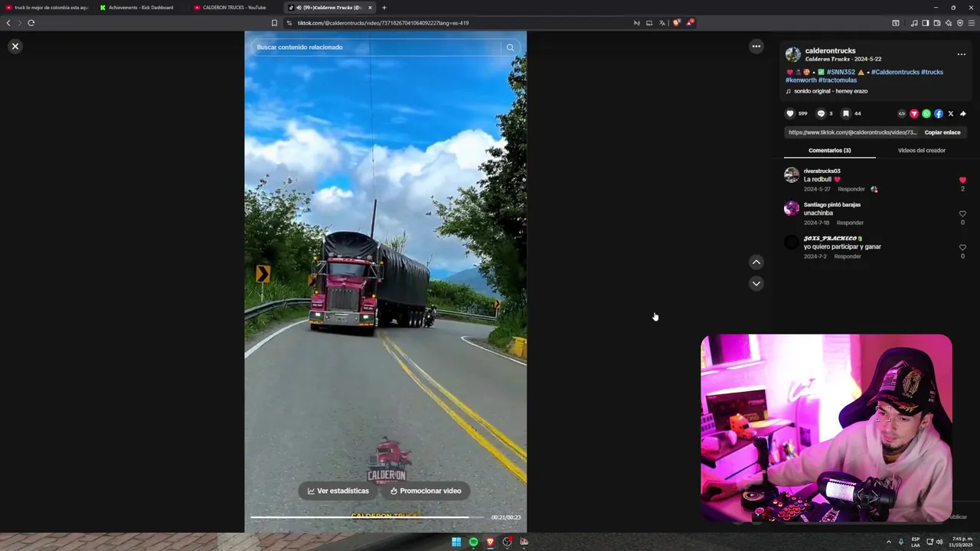The image size is (980, 551).
Task: Open the Brave Rewards triangle icon
Action: [x=690, y=23]
